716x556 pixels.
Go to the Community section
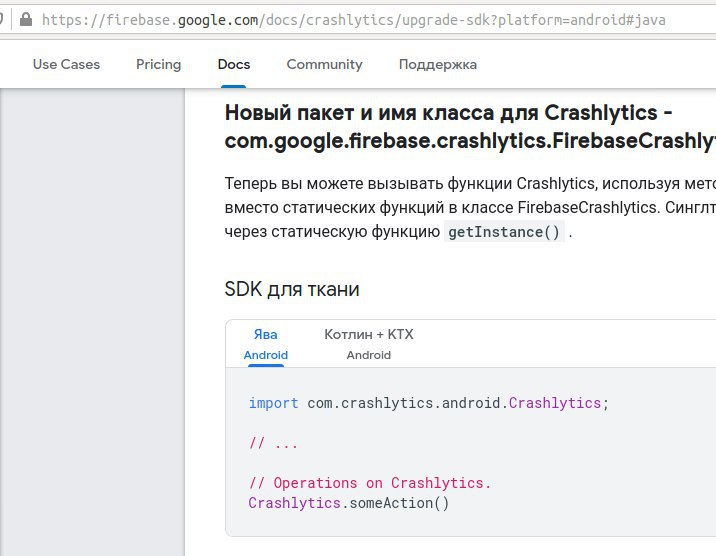pos(324,64)
